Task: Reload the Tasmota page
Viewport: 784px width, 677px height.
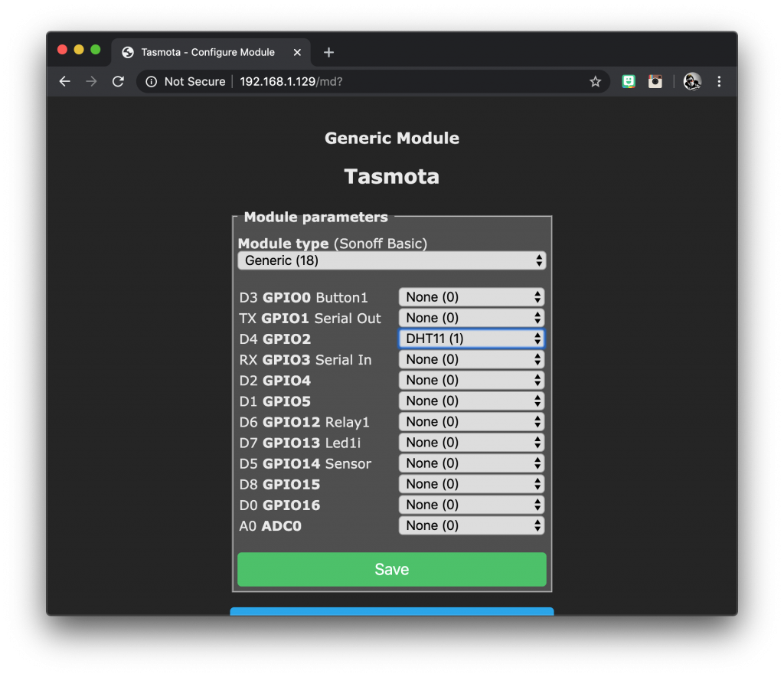Action: pos(118,81)
